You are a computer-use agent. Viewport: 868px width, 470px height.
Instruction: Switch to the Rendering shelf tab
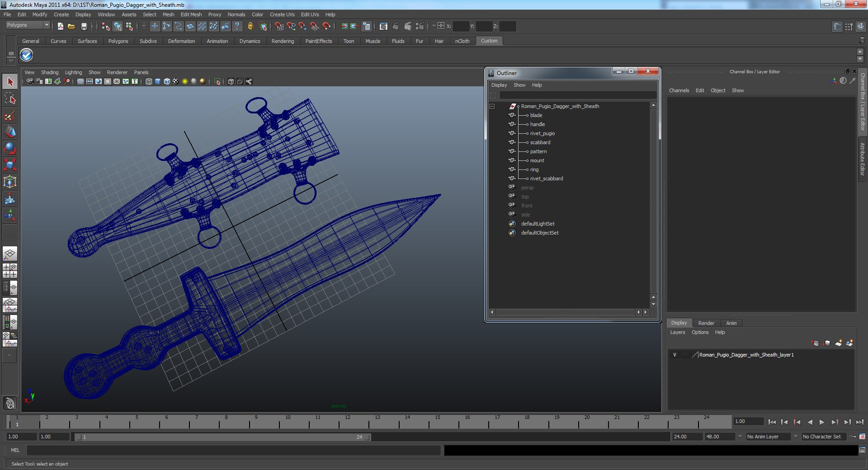pos(283,41)
